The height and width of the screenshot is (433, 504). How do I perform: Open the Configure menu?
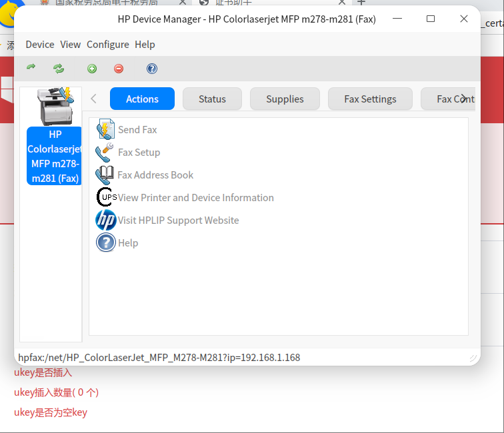tap(108, 45)
